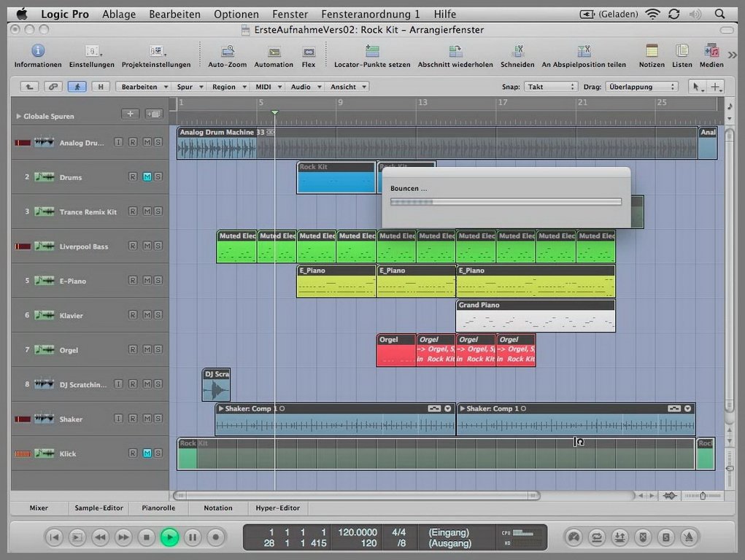Open the Drag Überlappung dropdown
The width and height of the screenshot is (745, 560).
641,87
